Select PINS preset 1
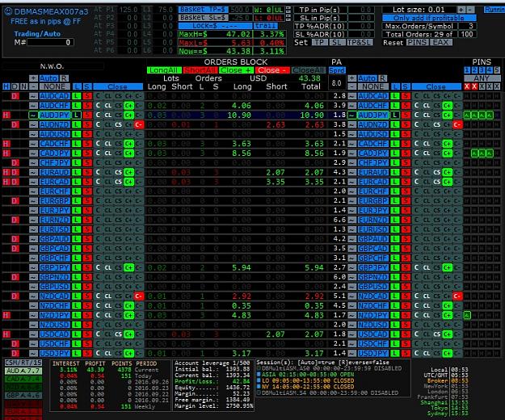The height and width of the screenshot is (420, 505). pyautogui.click(x=467, y=69)
